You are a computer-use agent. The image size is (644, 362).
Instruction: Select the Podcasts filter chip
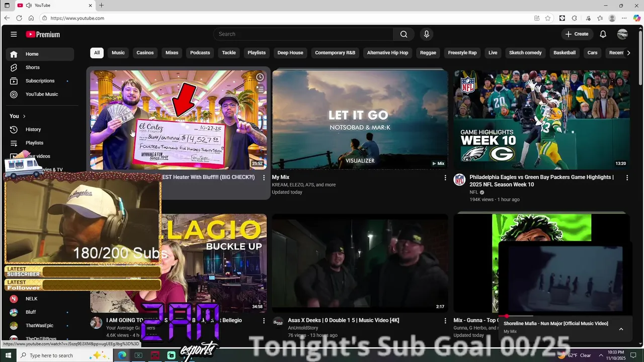click(200, 53)
